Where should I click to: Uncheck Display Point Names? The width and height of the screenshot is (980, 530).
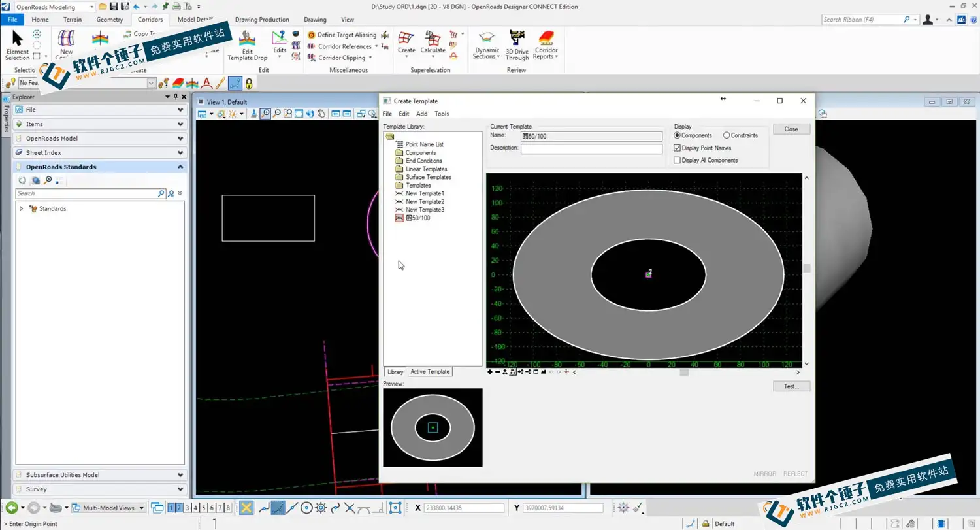point(677,148)
